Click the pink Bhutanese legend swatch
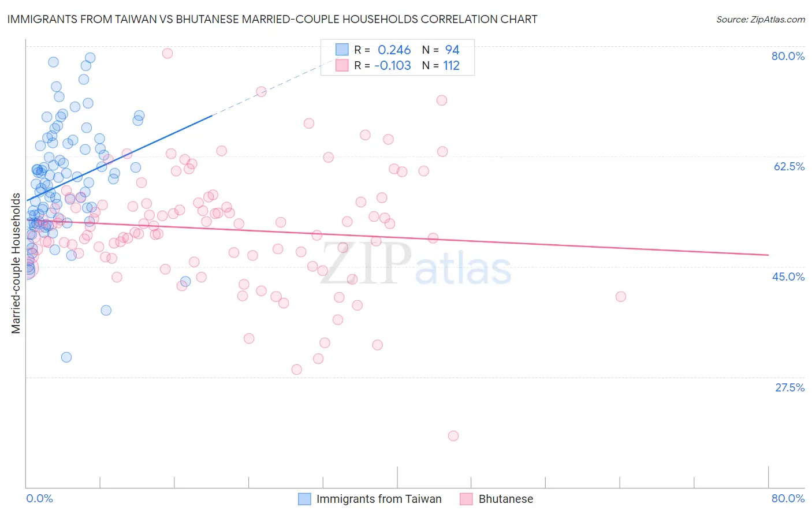The width and height of the screenshot is (812, 515). [466, 499]
